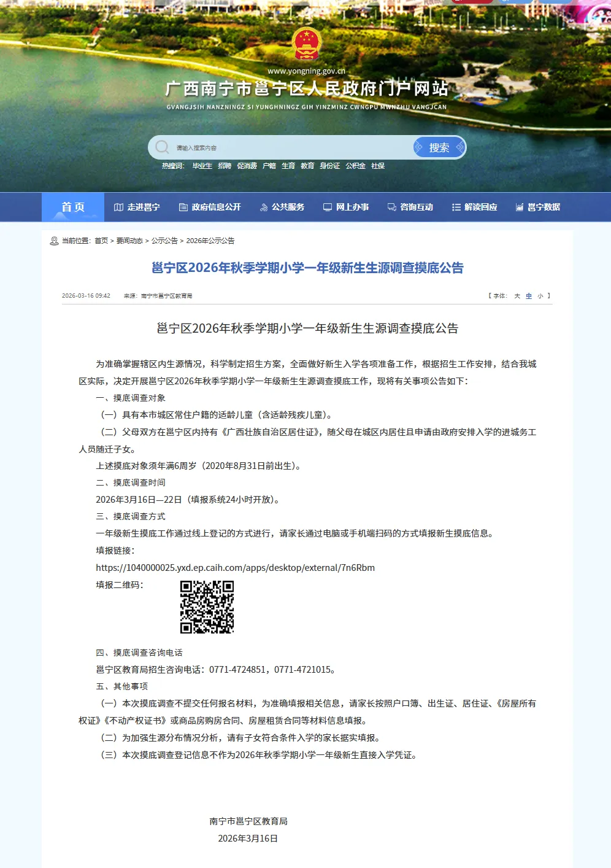
Task: Click the label 填报链接
Action: [x=115, y=551]
